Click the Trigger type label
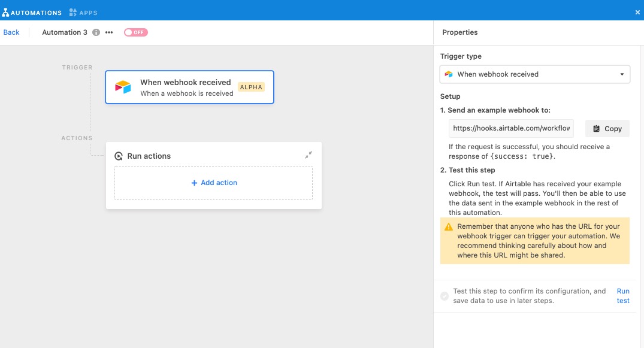 (x=461, y=56)
